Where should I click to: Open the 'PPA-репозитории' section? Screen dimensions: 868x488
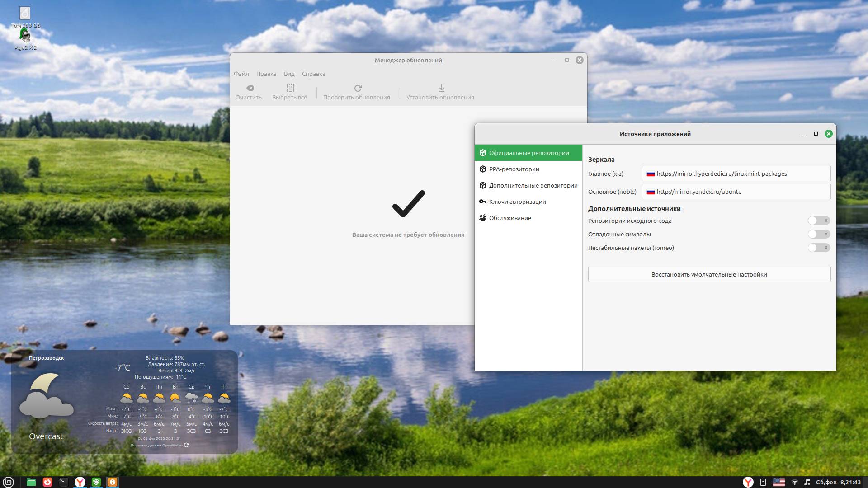[x=514, y=169]
